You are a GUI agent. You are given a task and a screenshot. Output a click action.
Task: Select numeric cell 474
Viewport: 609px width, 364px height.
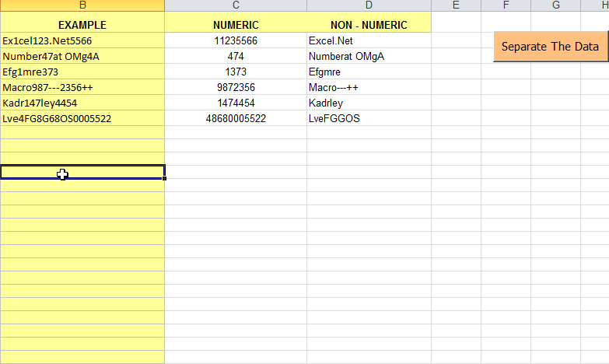(x=236, y=56)
